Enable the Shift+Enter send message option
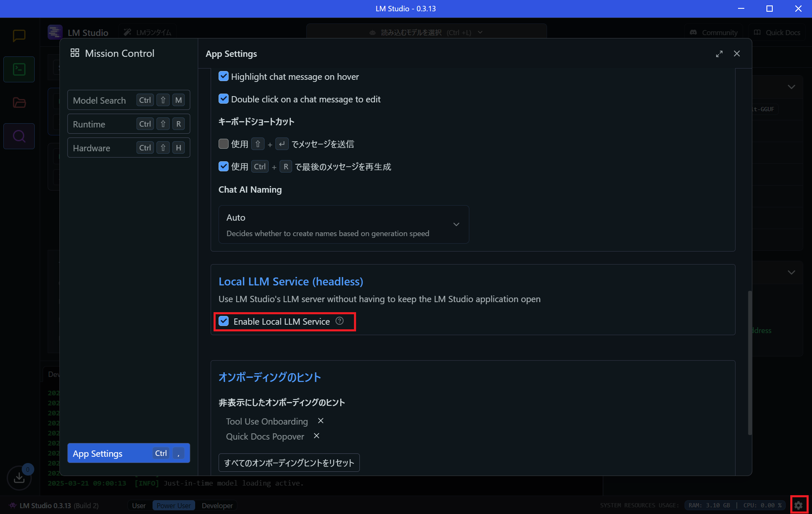The image size is (812, 514). pyautogui.click(x=224, y=143)
